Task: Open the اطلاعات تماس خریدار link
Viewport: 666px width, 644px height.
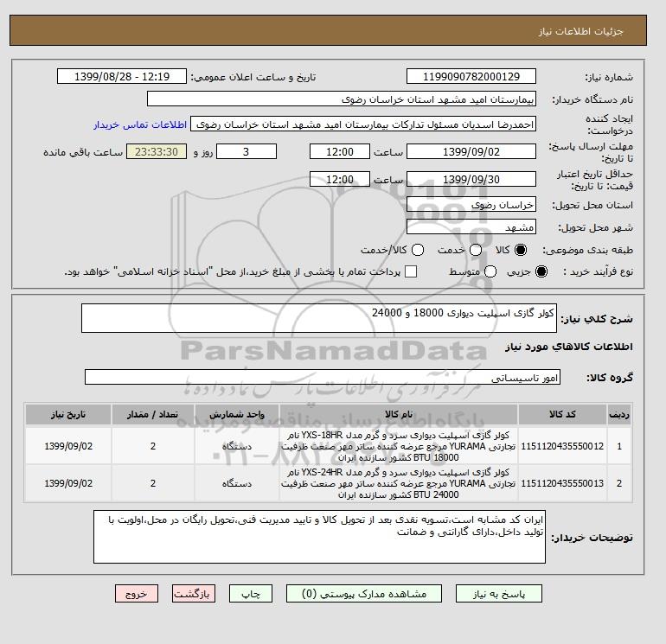Action: click(x=140, y=124)
